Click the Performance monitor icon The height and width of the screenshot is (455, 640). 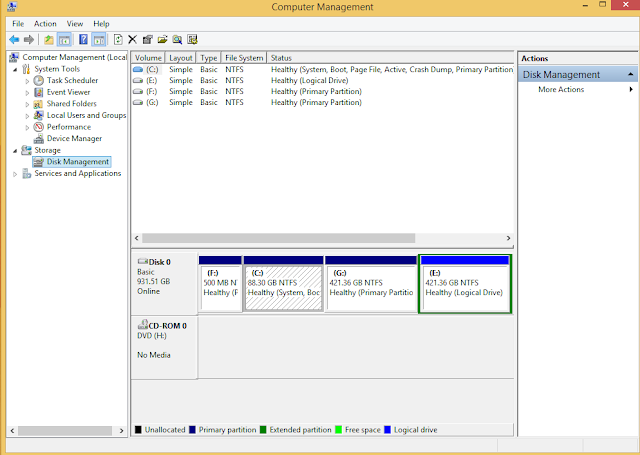38,127
